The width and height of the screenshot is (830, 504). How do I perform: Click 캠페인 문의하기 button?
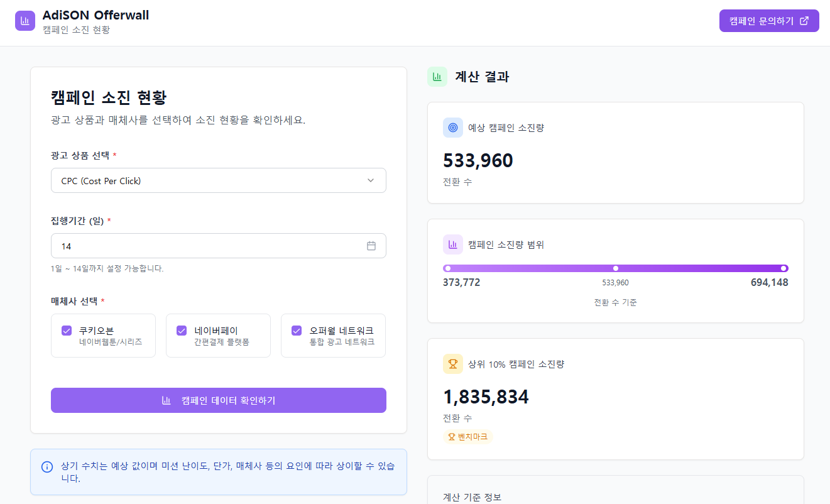769,21
